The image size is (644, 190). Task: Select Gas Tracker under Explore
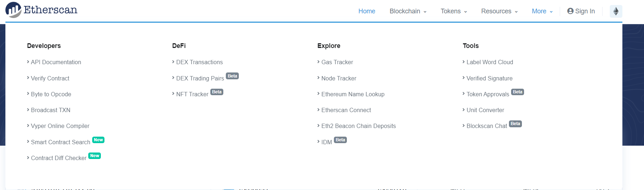click(337, 62)
